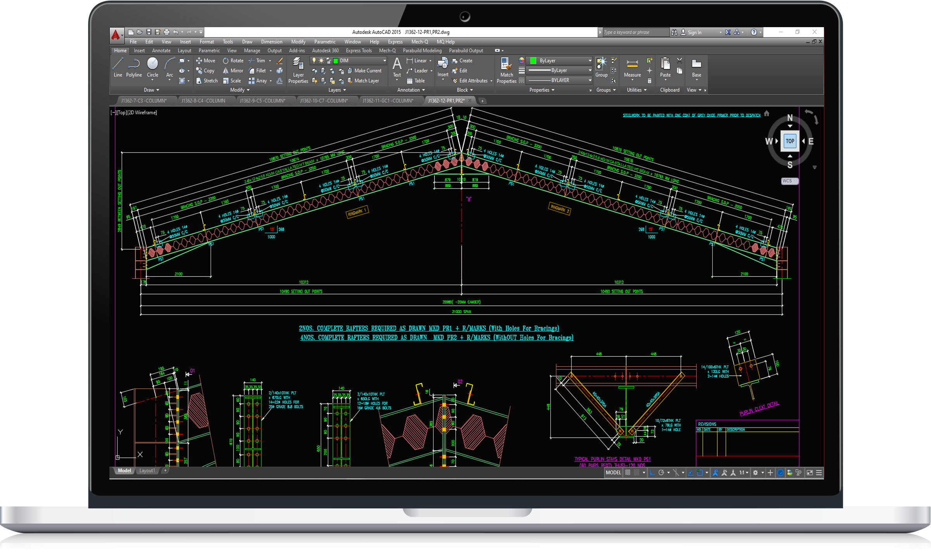This screenshot has width=931, height=560.
Task: Click Match Layer button
Action: tap(363, 81)
